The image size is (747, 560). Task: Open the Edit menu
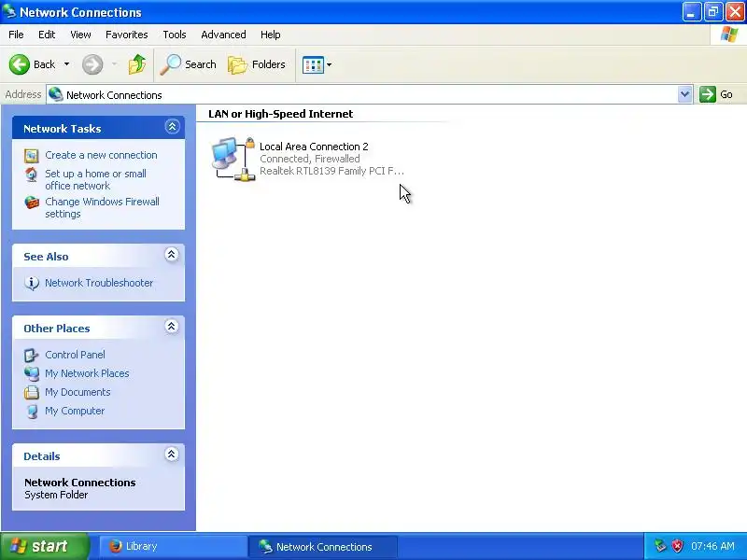pyautogui.click(x=47, y=35)
